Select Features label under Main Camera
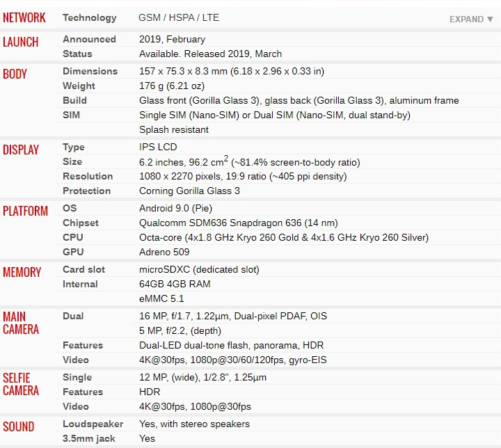Image resolution: width=501 pixels, height=448 pixels. pos(83,345)
